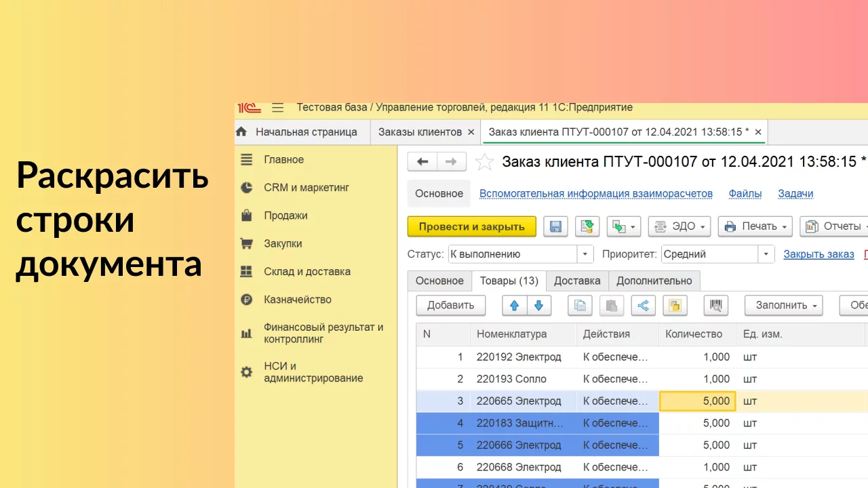Open the Доставка tab
868x488 pixels.
point(577,281)
